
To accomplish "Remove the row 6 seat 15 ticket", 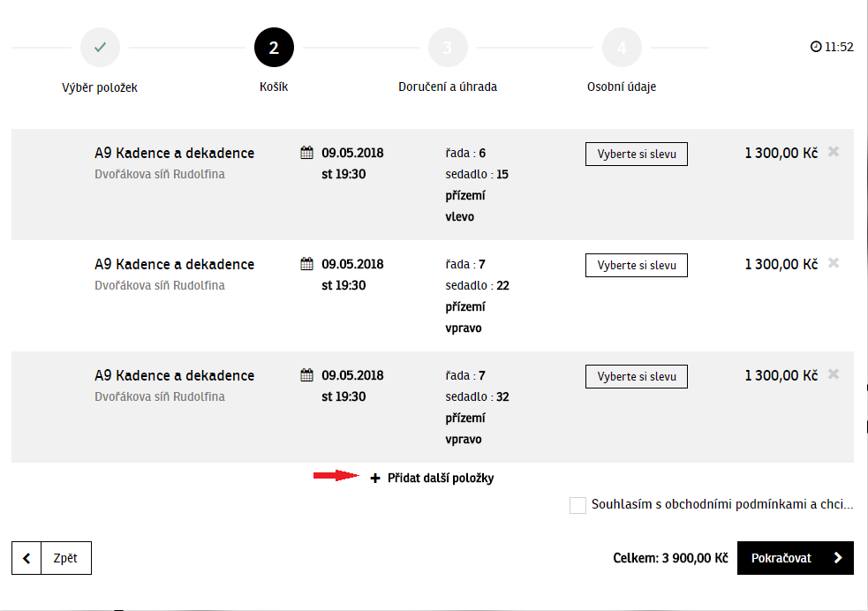I will (x=834, y=152).
